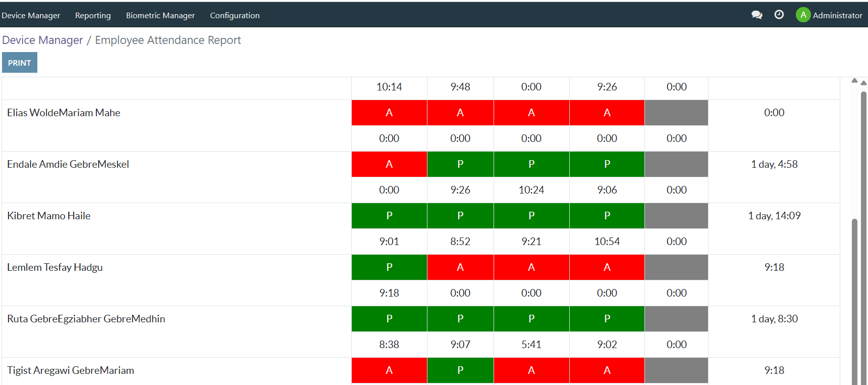Select employee Elias WoldeMariam Mahe
Viewport: 868px width, 385px height.
[x=64, y=113]
